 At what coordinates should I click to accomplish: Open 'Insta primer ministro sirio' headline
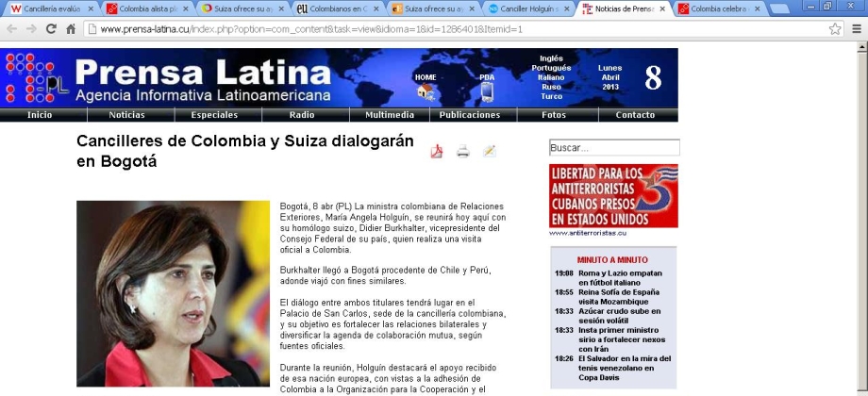point(622,339)
